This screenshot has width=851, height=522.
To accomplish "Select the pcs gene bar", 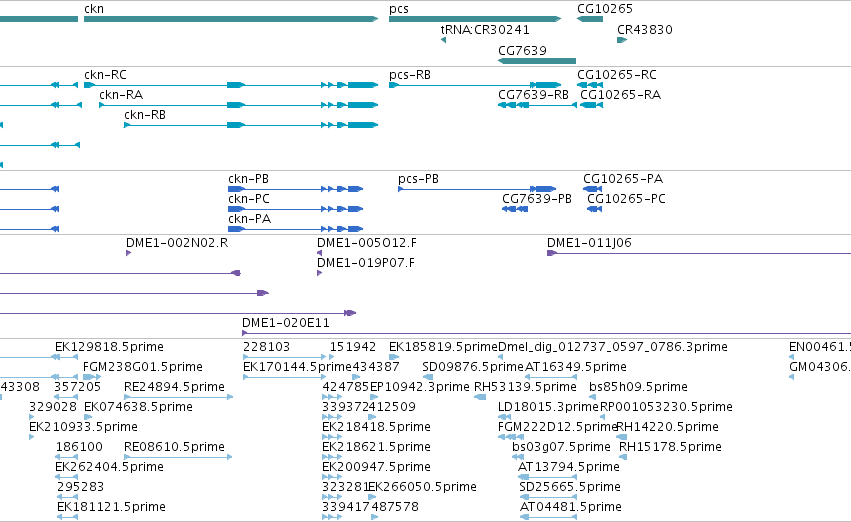I will tap(475, 19).
